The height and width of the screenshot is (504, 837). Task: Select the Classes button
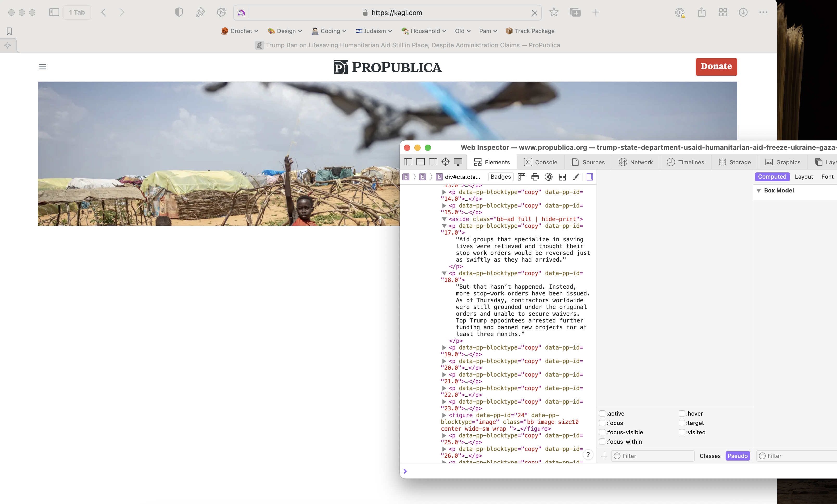point(710,456)
